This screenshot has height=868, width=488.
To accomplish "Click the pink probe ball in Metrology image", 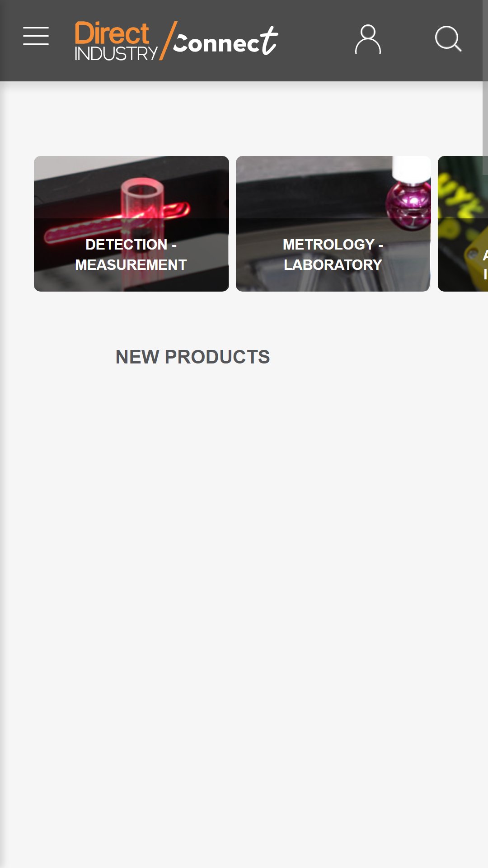I will tap(408, 206).
